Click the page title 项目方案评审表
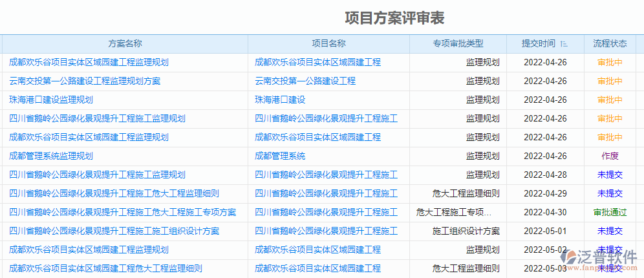644x278 pixels. (x=394, y=18)
